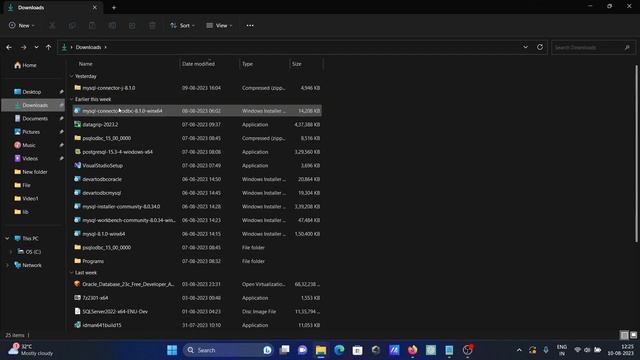Open Microsoft Edge from taskbar
This screenshot has height=360, width=640.
click(x=339, y=350)
